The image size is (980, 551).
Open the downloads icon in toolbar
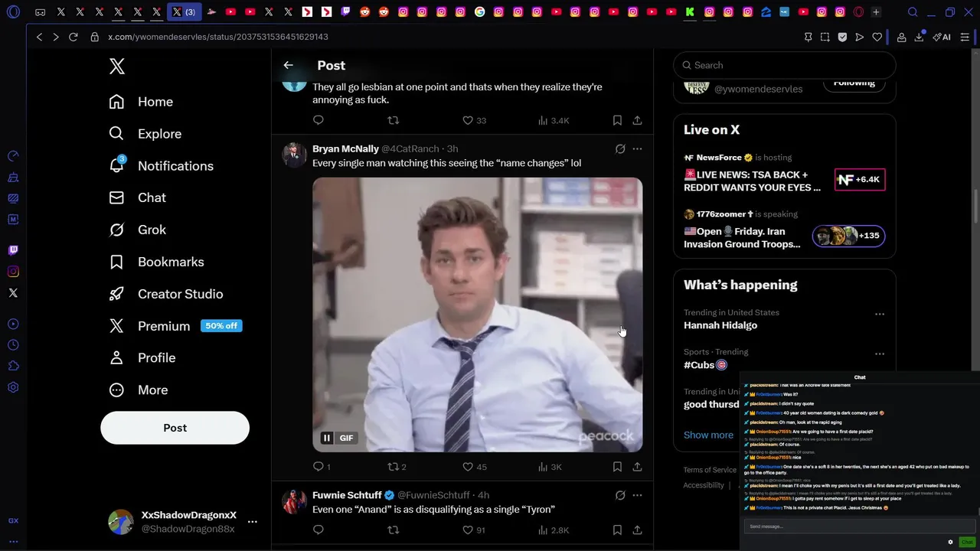point(920,37)
